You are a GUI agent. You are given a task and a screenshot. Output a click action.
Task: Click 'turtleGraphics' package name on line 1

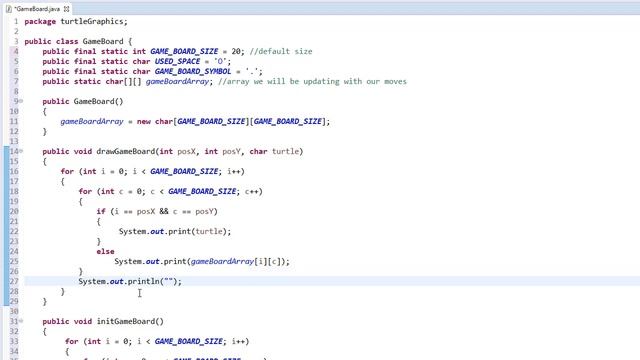click(x=92, y=21)
